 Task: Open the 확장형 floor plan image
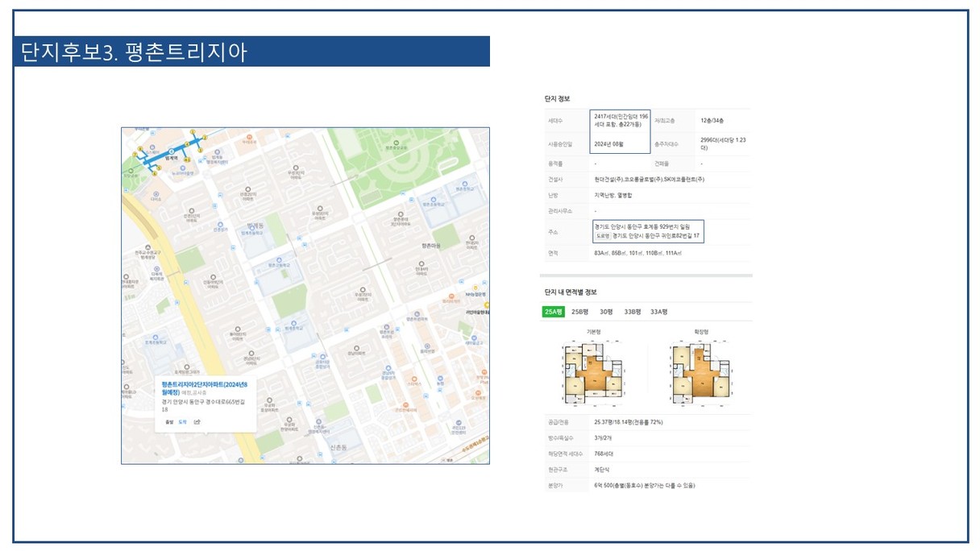pyautogui.click(x=700, y=373)
